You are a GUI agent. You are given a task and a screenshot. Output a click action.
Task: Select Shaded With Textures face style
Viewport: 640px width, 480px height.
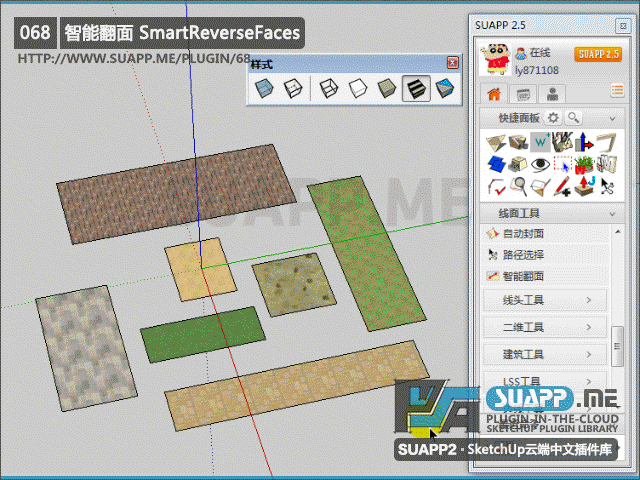point(416,88)
